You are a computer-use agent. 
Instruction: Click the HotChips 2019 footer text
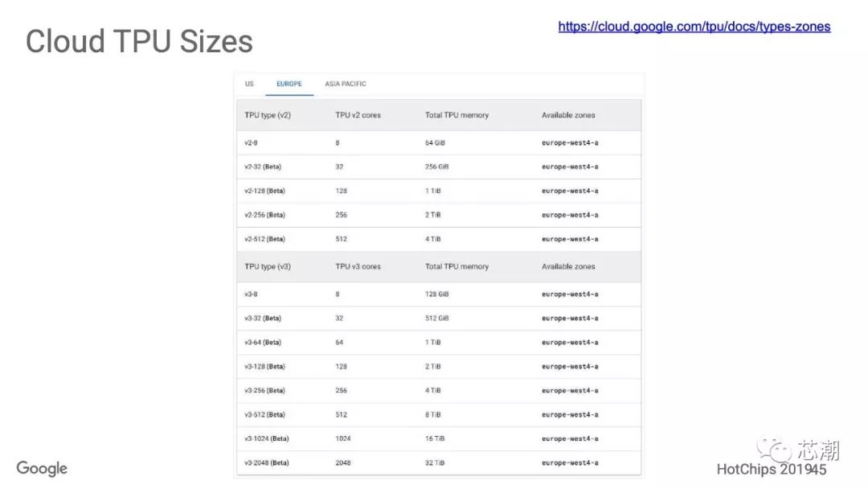[x=772, y=469]
